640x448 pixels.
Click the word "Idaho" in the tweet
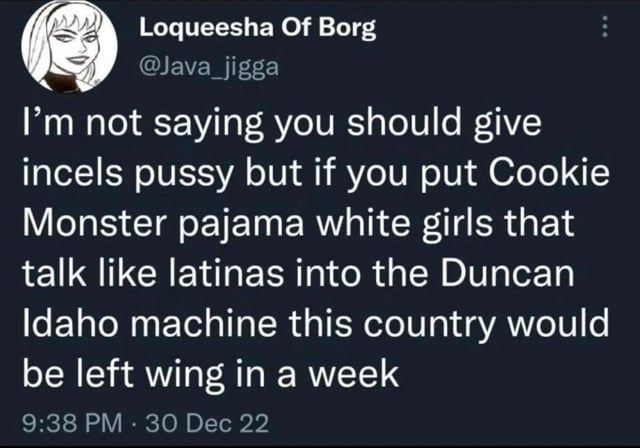tap(71, 323)
